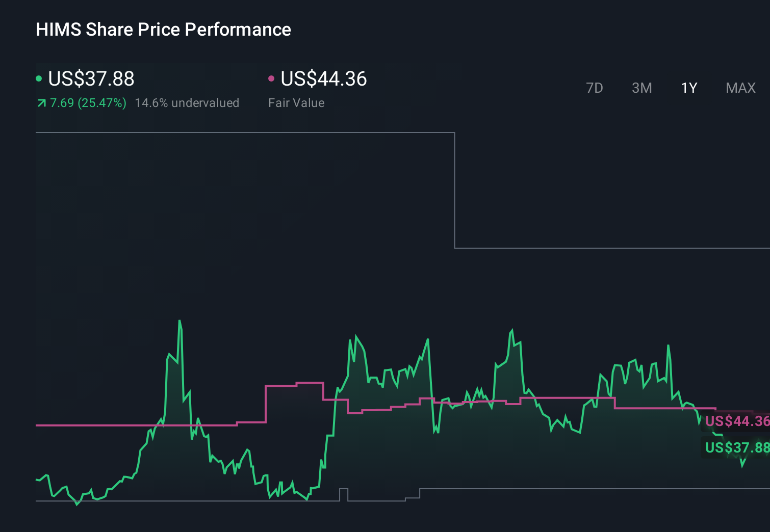This screenshot has width=770, height=532.
Task: Select the MAX time range tab
Action: point(740,88)
